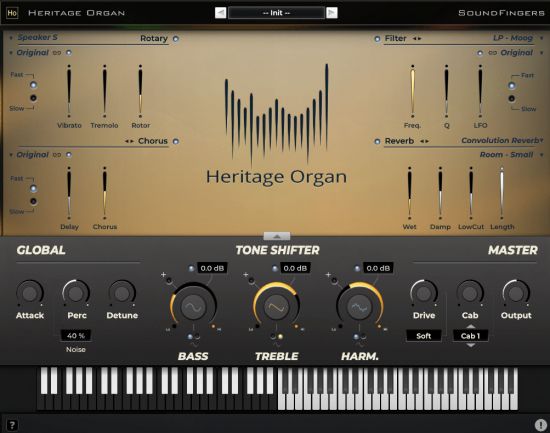
Task: Click the Drive knob
Action: click(x=424, y=293)
